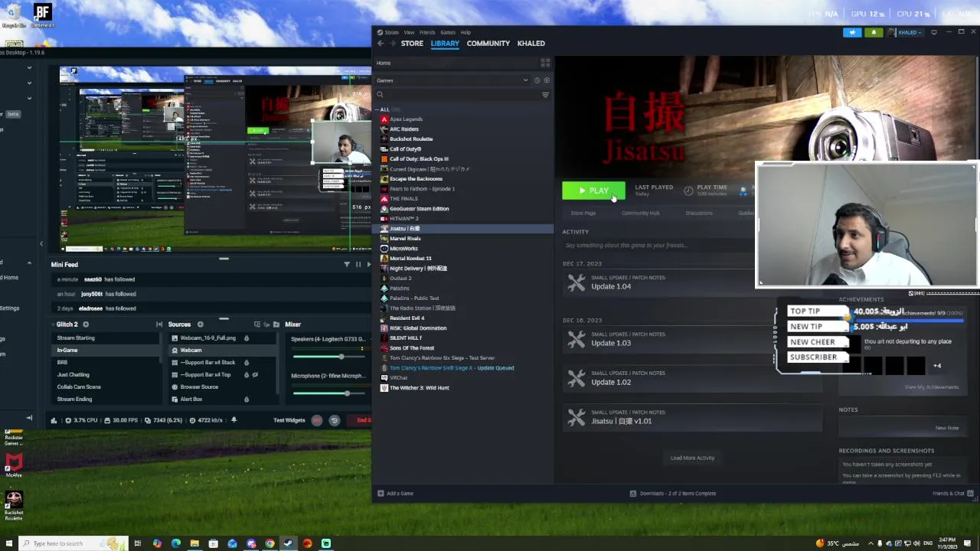Click Load More Activity button
Image resolution: width=980 pixels, height=551 pixels.
[692, 458]
